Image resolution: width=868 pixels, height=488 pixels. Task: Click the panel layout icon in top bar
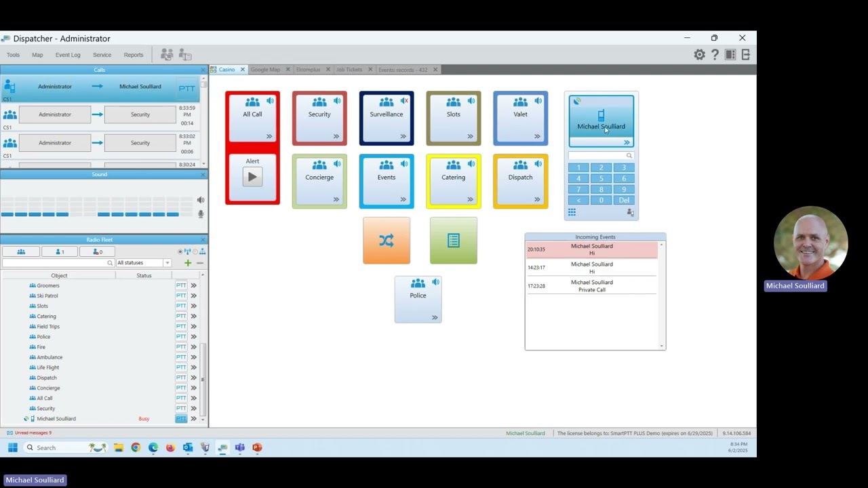730,55
